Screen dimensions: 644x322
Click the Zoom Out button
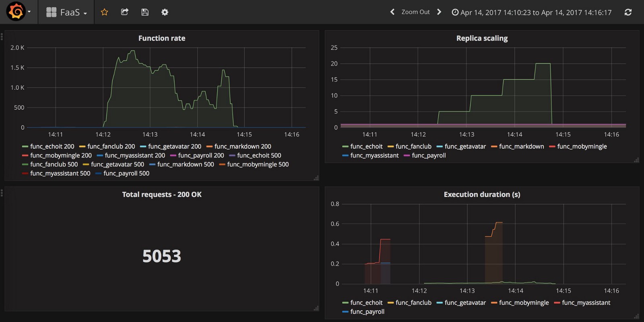(415, 12)
